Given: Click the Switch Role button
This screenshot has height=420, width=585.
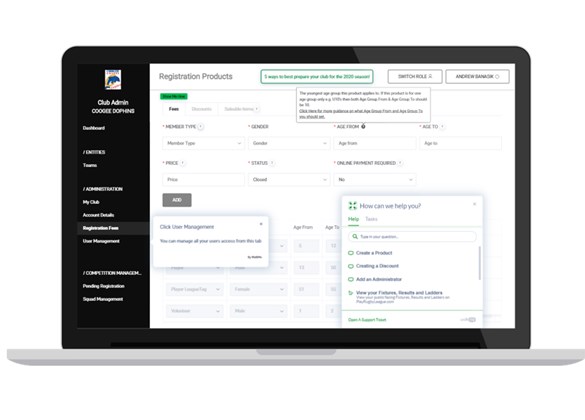Looking at the screenshot, I should pyautogui.click(x=415, y=76).
